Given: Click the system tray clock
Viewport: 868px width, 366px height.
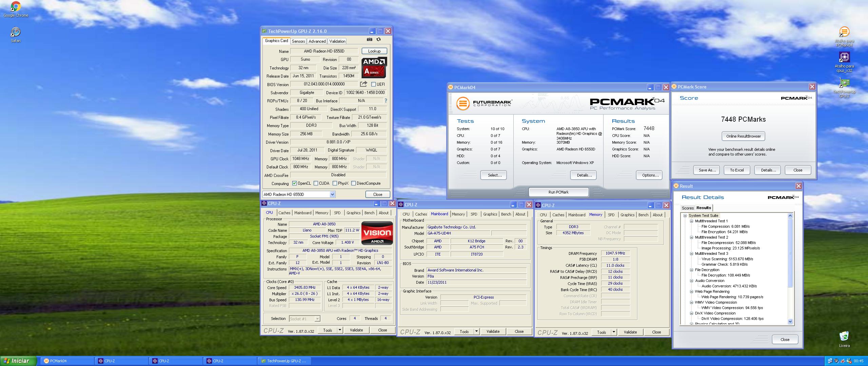Looking at the screenshot, I should click(859, 361).
